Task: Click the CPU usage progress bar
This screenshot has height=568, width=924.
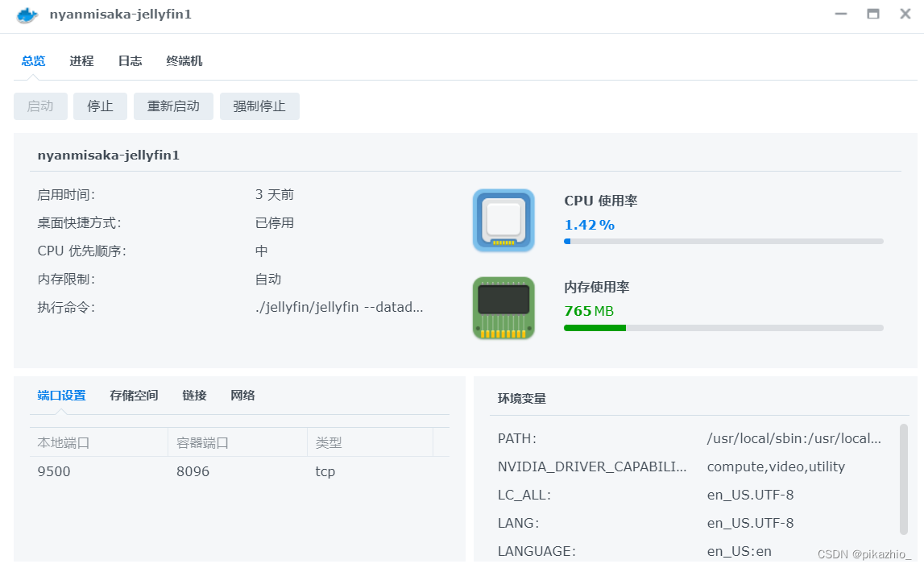Action: 723,241
